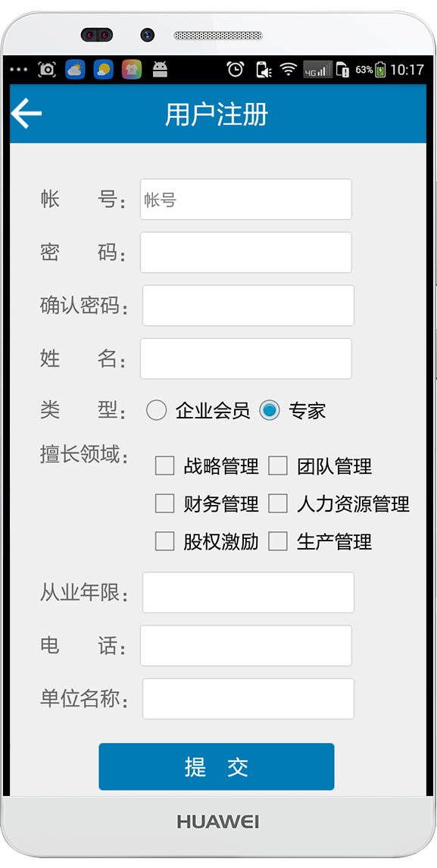Tap the Wi-Fi signal icon
The height and width of the screenshot is (868, 437).
[x=289, y=70]
